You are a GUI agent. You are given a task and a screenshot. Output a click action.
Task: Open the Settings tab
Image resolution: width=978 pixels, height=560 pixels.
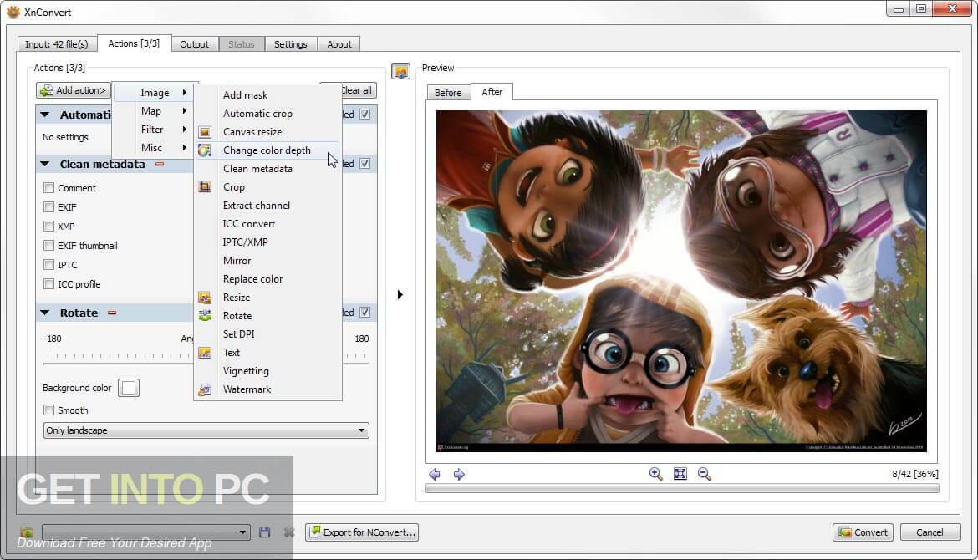click(291, 44)
